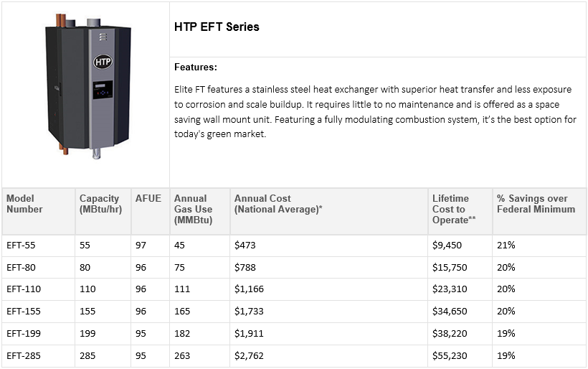
Task: Click the Annual Cost (National Average) header
Action: click(278, 204)
